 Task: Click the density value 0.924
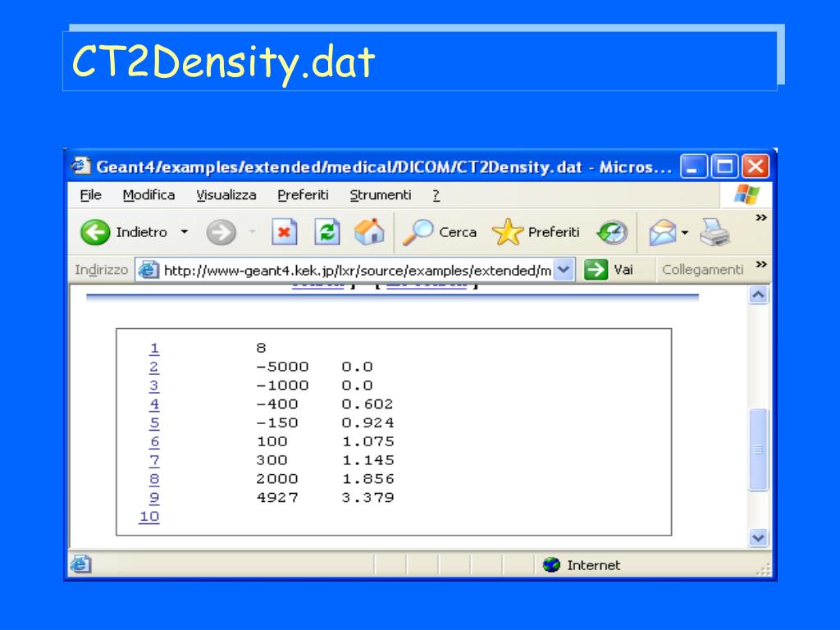(367, 422)
